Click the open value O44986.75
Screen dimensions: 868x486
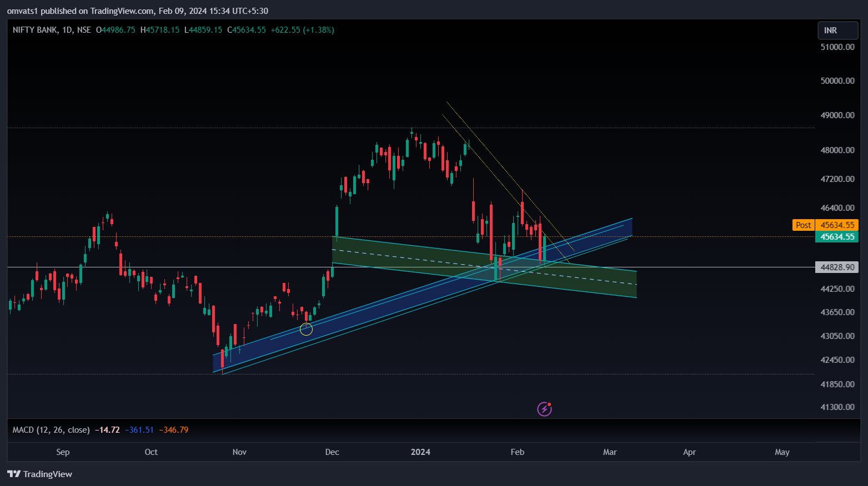[116, 30]
